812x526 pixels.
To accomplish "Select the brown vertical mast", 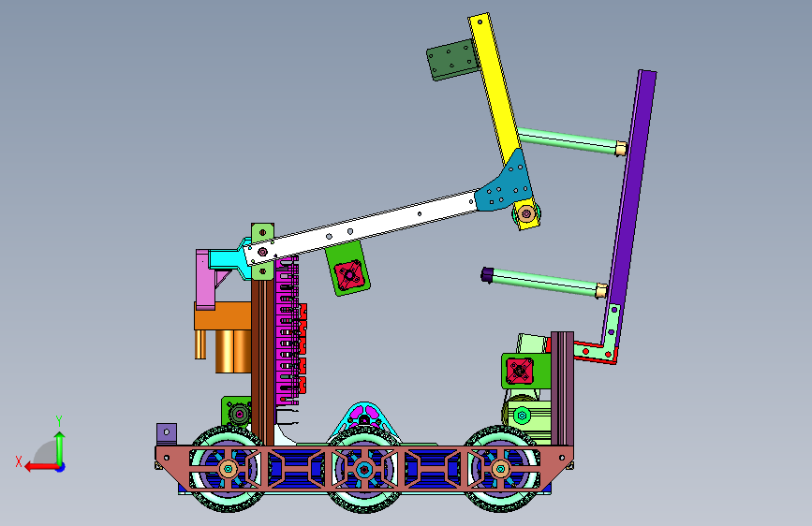I will click(262, 362).
